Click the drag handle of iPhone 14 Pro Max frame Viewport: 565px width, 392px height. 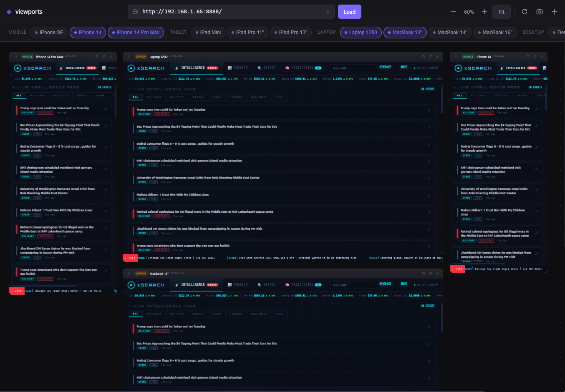[16, 57]
